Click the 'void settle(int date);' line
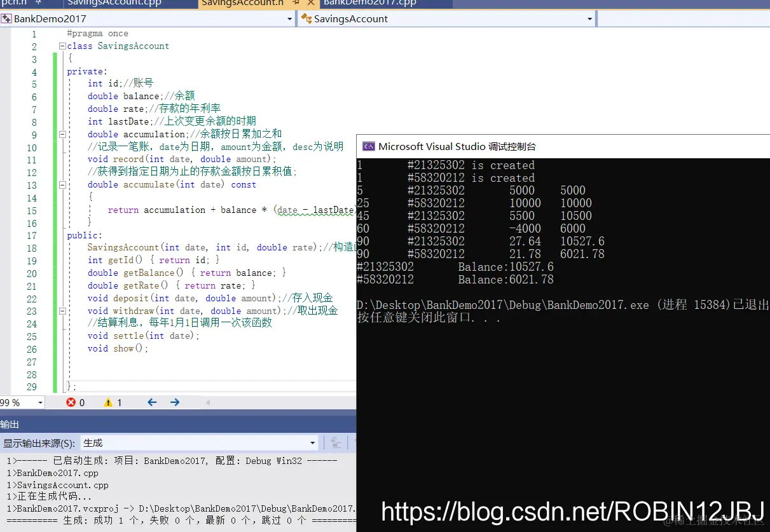 143,336
